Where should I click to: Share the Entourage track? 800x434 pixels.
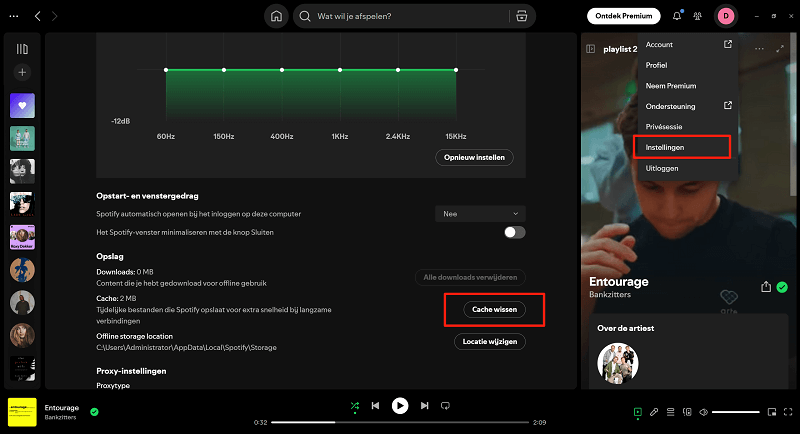tap(766, 287)
